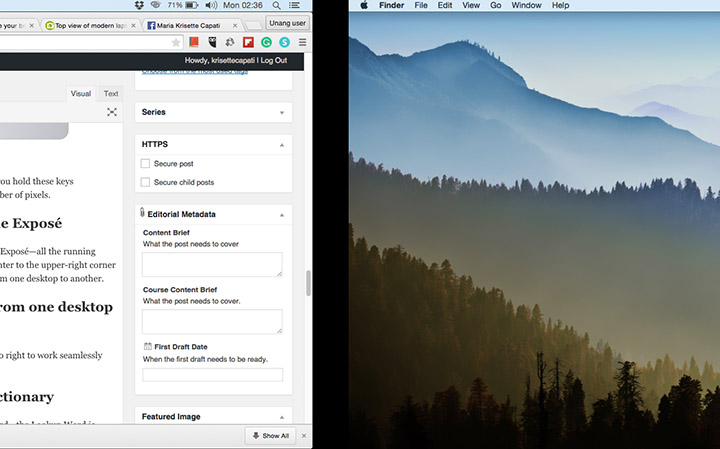Open Notification Center list icon

(294, 6)
